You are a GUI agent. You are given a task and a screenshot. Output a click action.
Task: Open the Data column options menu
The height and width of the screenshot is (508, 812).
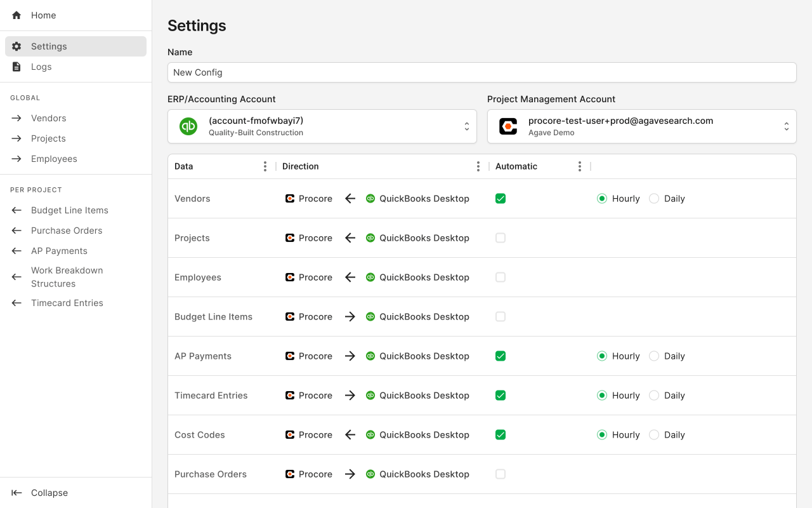click(265, 166)
